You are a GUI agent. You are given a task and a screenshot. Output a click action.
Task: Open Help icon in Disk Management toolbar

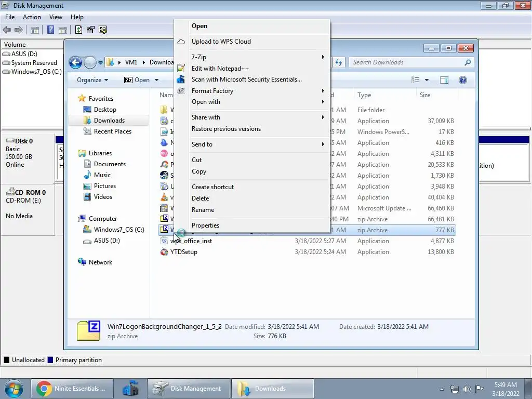click(50, 30)
